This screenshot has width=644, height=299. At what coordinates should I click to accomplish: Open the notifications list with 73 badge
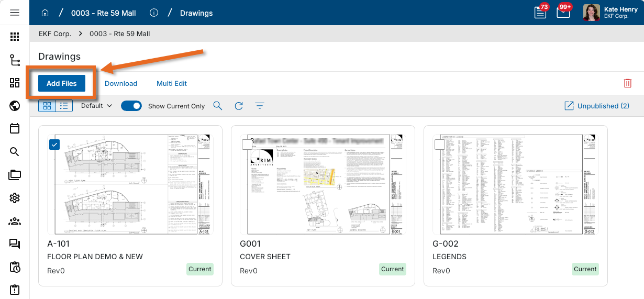point(540,12)
